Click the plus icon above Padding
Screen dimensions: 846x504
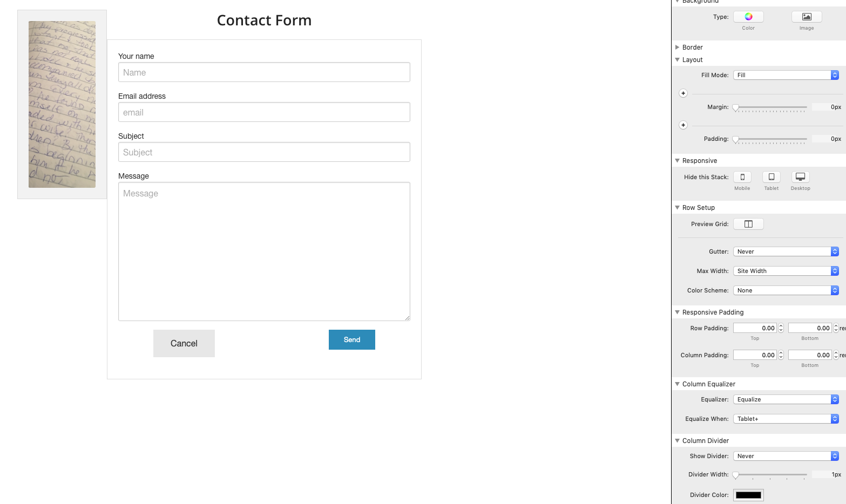[683, 125]
